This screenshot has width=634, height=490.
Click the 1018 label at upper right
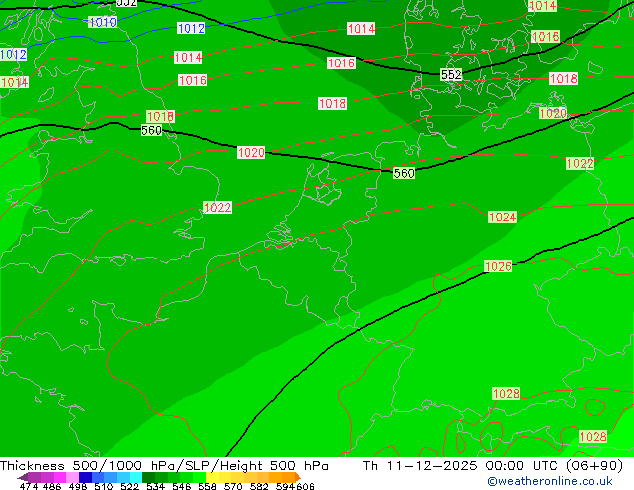point(563,78)
